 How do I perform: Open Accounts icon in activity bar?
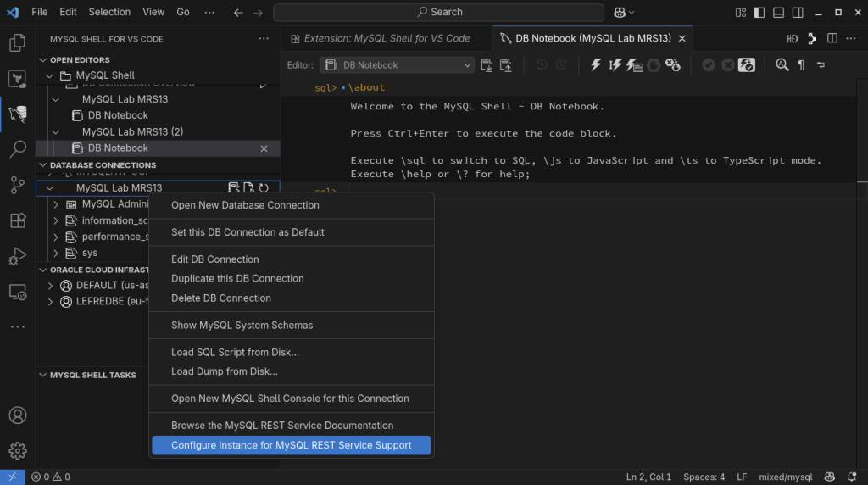[17, 415]
